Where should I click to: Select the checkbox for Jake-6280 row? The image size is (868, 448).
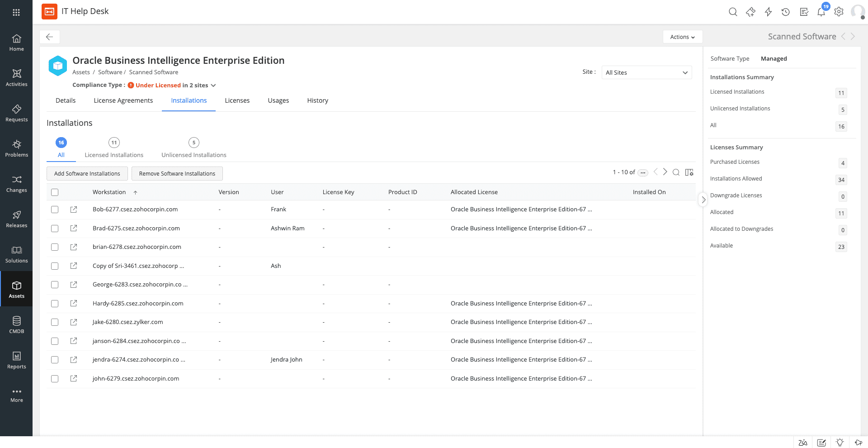pos(55,322)
